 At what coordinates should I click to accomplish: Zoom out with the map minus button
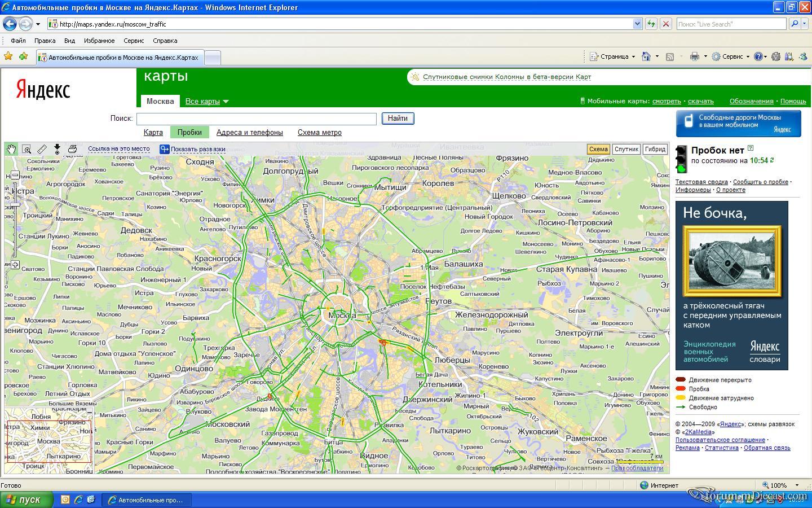pos(15,175)
